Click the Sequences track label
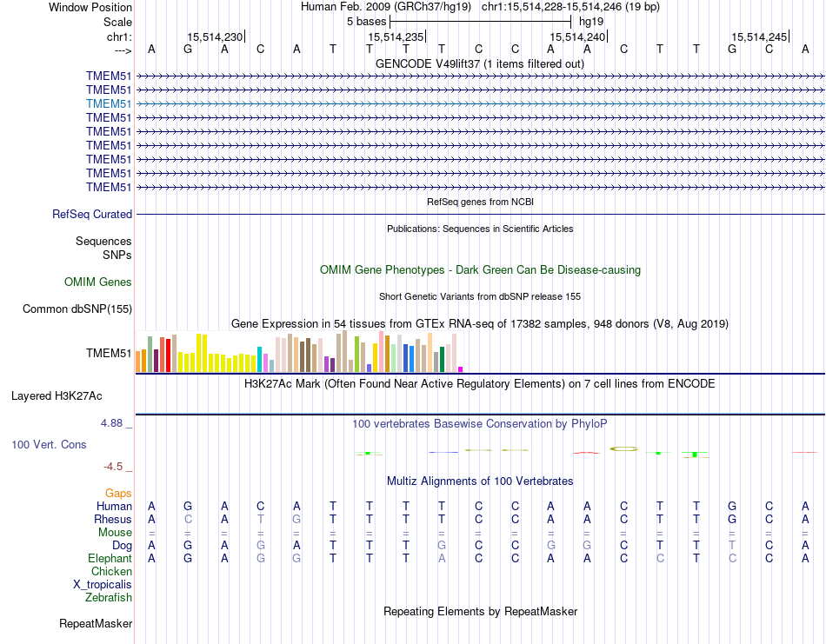This screenshot has height=644, width=826. coord(103,241)
